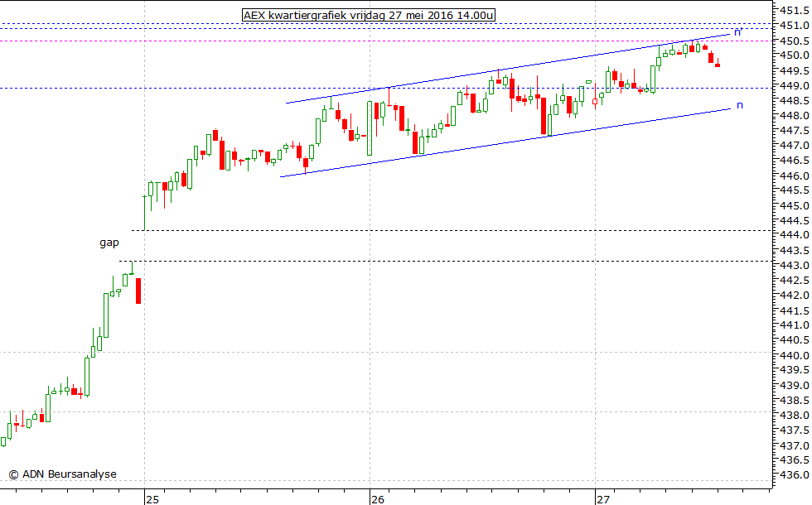This screenshot has height=505, width=812.
Task: Click the price label 450.5 on the axis
Action: point(795,41)
